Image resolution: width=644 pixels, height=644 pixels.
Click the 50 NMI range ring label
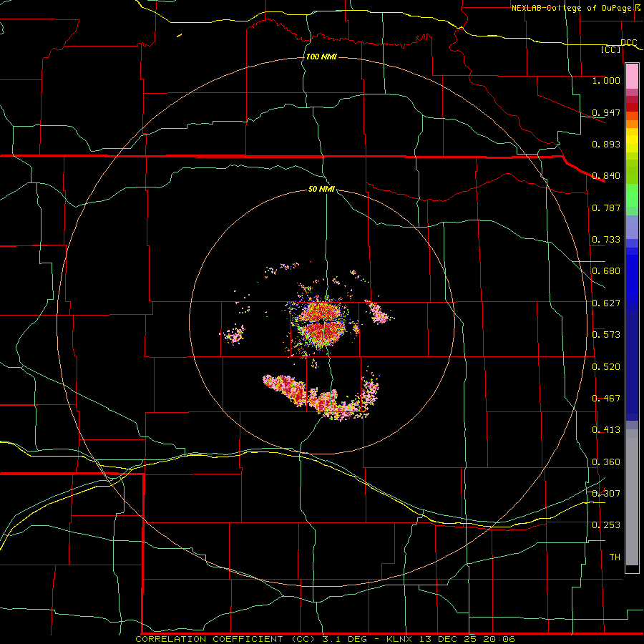tap(321, 189)
